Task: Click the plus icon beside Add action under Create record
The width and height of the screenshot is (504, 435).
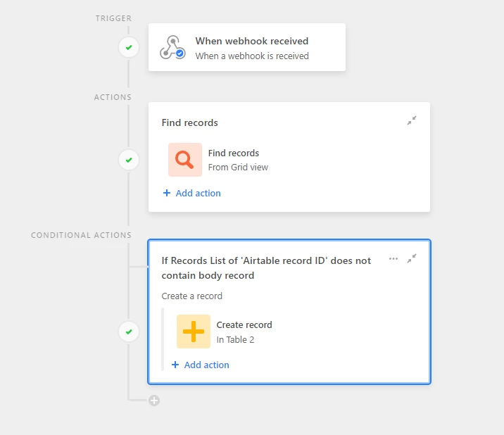Action: (x=175, y=365)
